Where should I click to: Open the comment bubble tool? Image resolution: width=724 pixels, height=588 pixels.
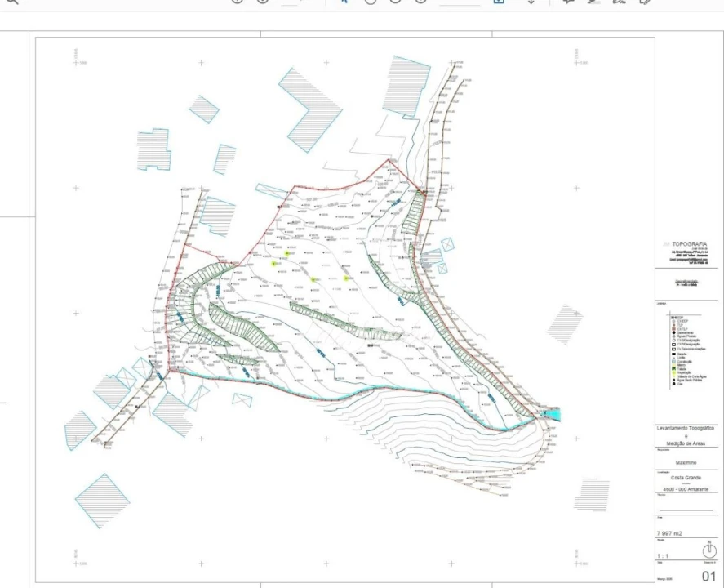click(x=569, y=2)
